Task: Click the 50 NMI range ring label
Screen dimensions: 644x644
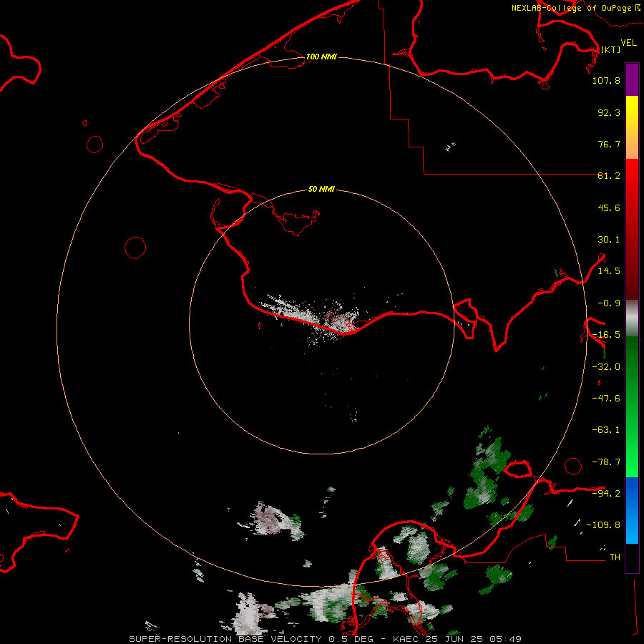Action: pos(321,189)
